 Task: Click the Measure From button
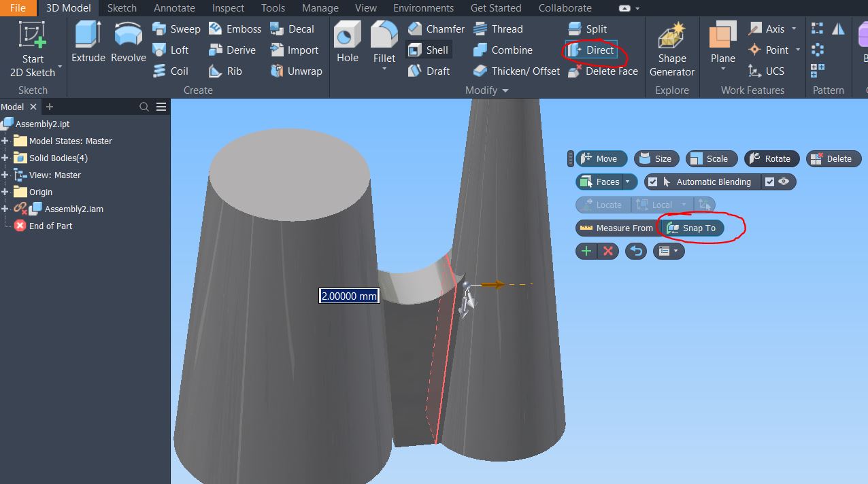(x=616, y=228)
